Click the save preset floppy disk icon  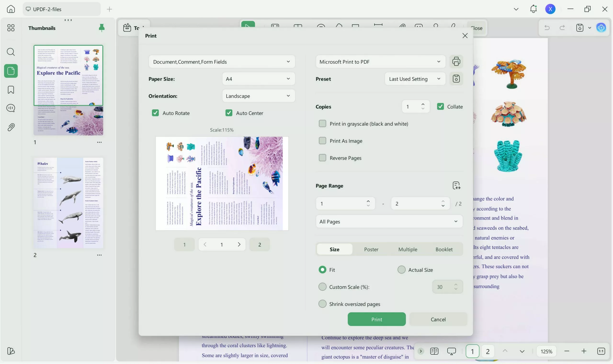456,78
